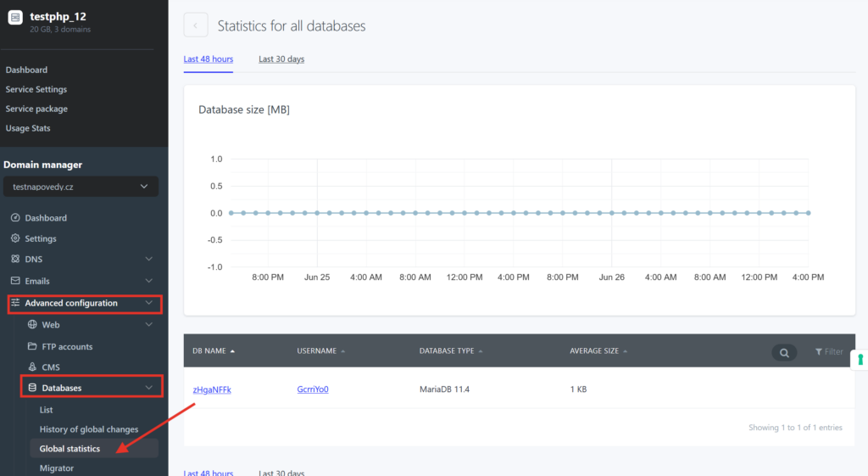Click the Database size [MB] chart title
Viewport: 868px width, 476px height.
click(x=244, y=109)
